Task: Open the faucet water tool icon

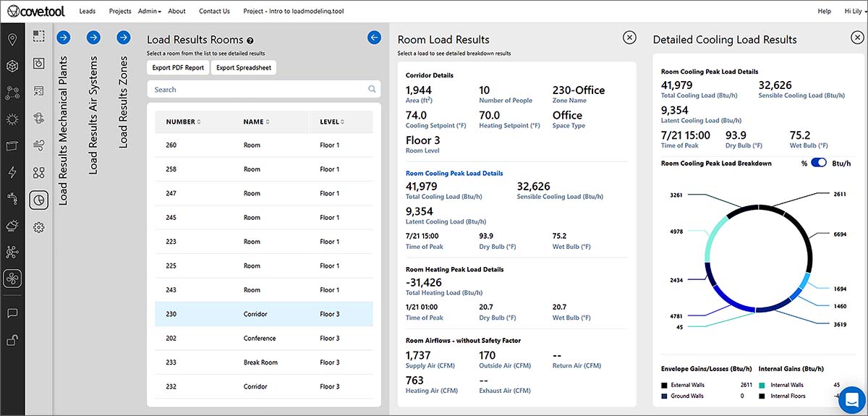Action: point(12,198)
